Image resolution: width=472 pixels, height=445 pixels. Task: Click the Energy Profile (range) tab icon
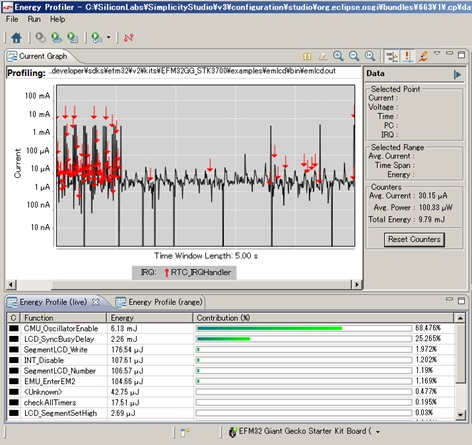tap(120, 302)
